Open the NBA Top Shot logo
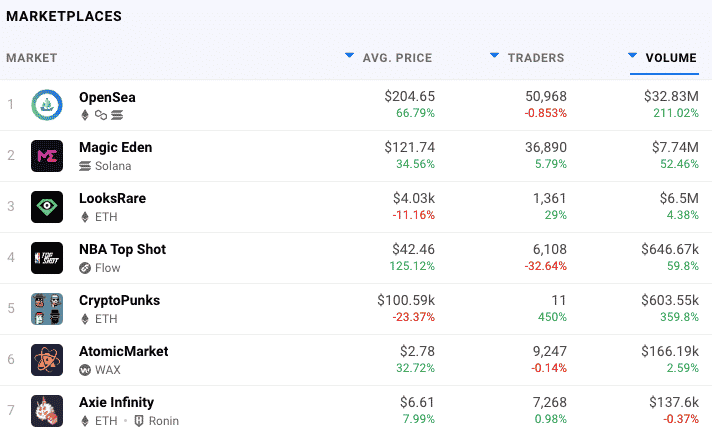Image resolution: width=712 pixels, height=434 pixels. (x=47, y=258)
